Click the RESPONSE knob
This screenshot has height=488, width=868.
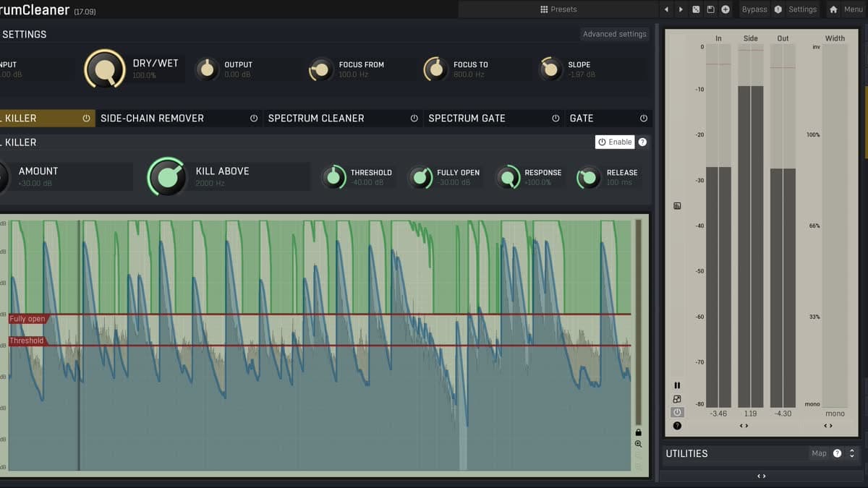coord(508,177)
